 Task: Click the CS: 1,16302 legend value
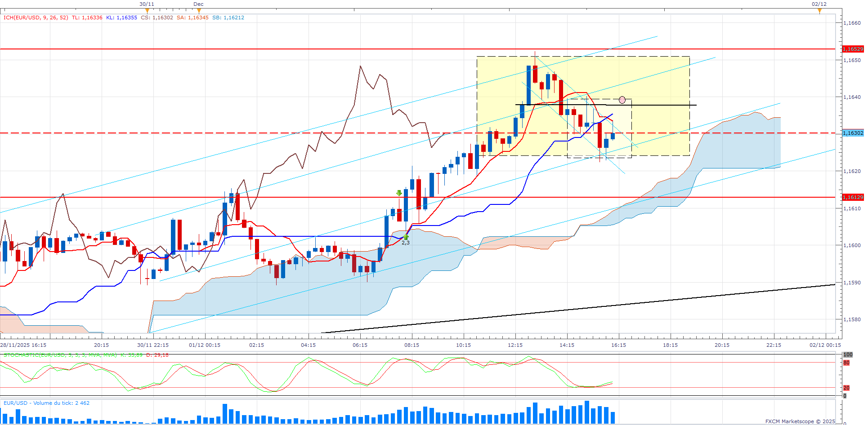coord(157,18)
